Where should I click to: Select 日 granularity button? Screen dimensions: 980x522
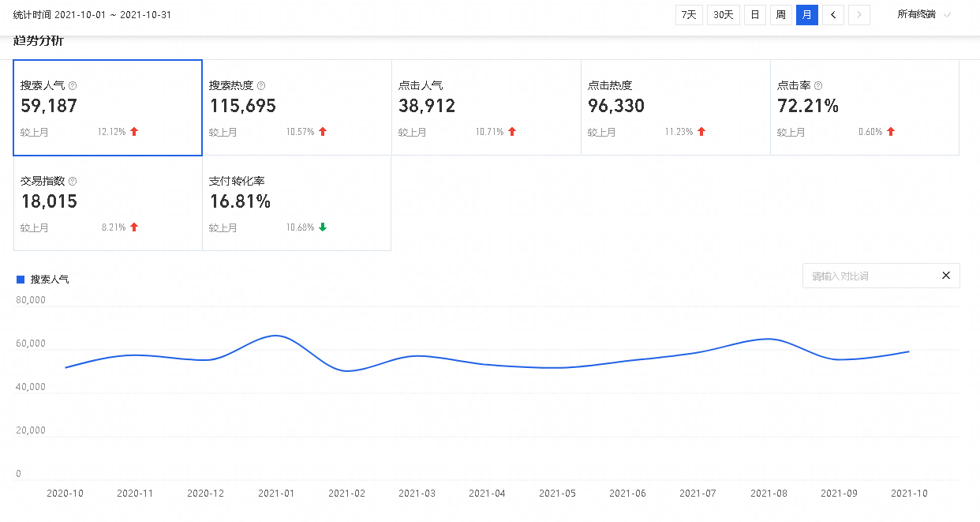click(x=755, y=15)
